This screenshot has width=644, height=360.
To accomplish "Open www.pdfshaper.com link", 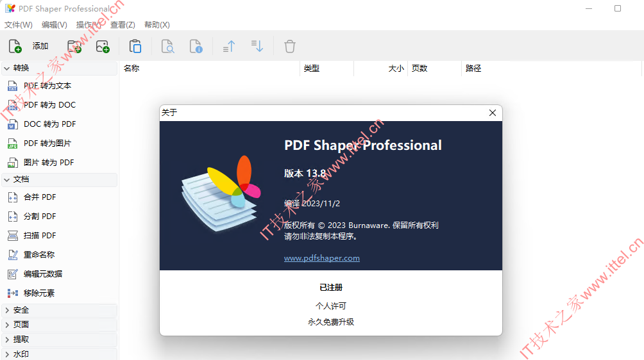I will click(x=322, y=258).
